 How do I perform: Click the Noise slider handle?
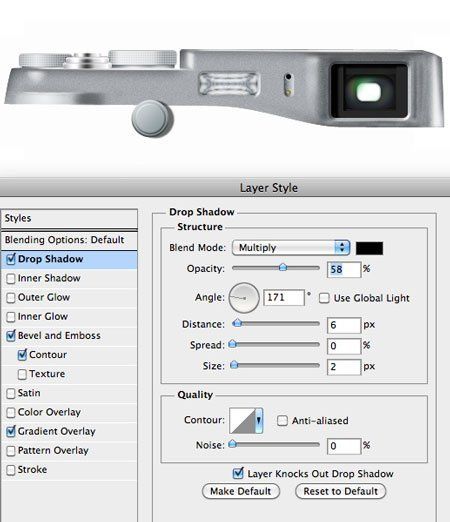coord(232,444)
